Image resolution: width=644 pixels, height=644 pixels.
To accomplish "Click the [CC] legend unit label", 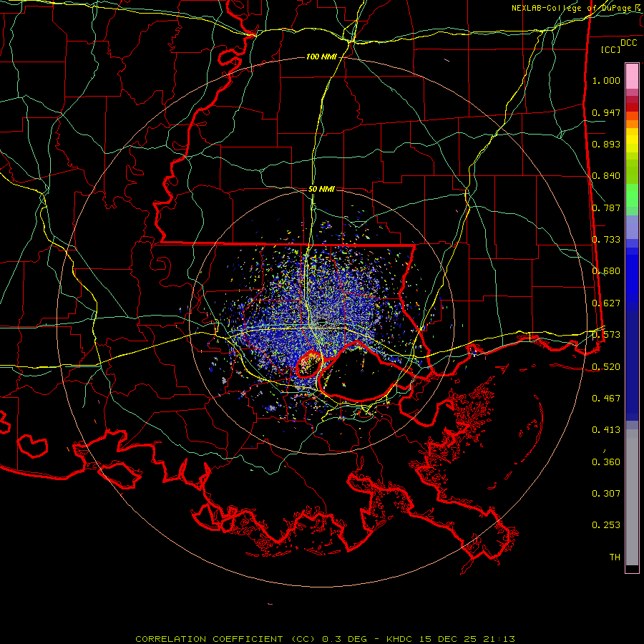I will click(x=611, y=49).
